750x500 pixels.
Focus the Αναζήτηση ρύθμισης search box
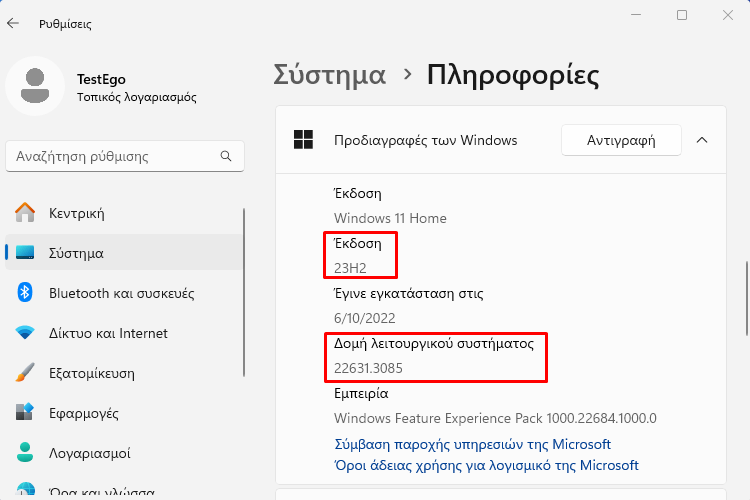(125, 156)
